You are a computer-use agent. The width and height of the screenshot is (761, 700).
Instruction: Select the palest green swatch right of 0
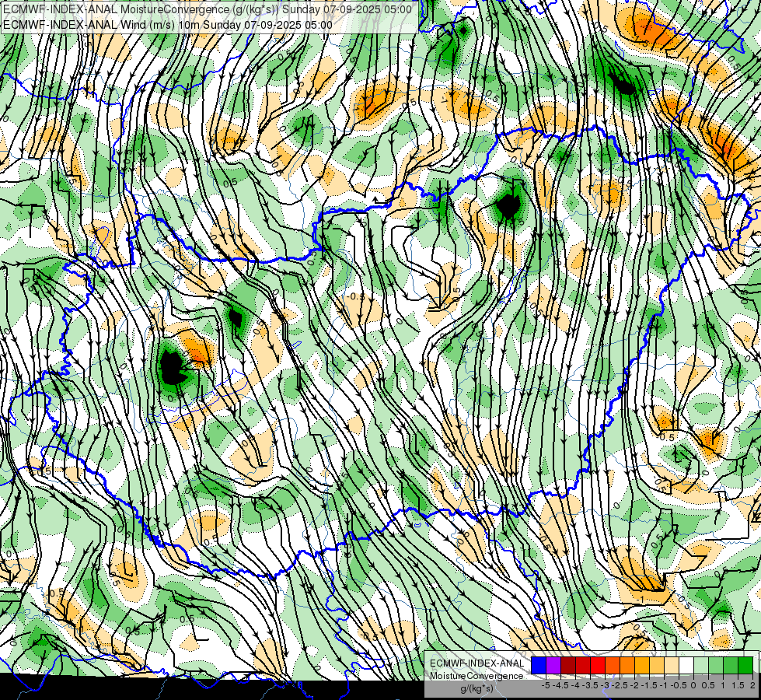pyautogui.click(x=701, y=666)
